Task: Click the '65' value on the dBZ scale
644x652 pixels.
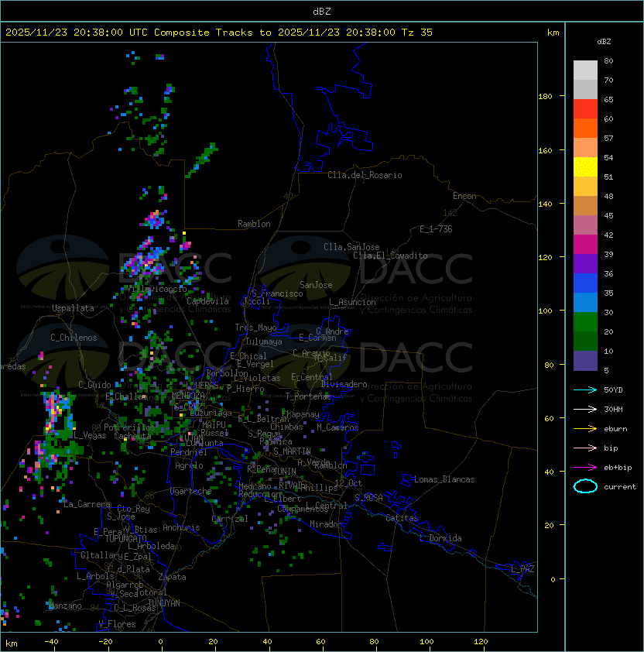Action: (608, 100)
